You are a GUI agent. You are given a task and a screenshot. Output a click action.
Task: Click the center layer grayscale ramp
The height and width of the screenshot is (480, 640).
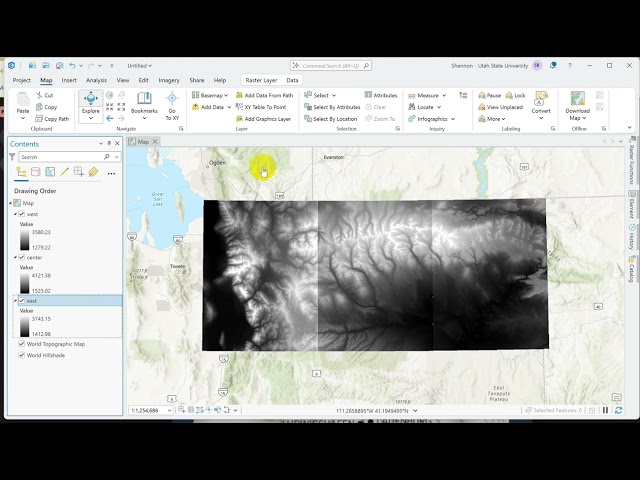(x=24, y=283)
